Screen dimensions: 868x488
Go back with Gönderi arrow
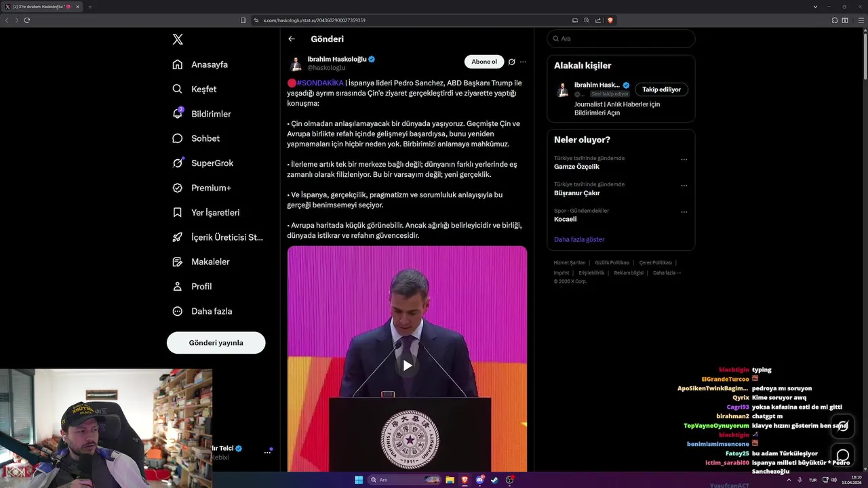[x=292, y=39]
